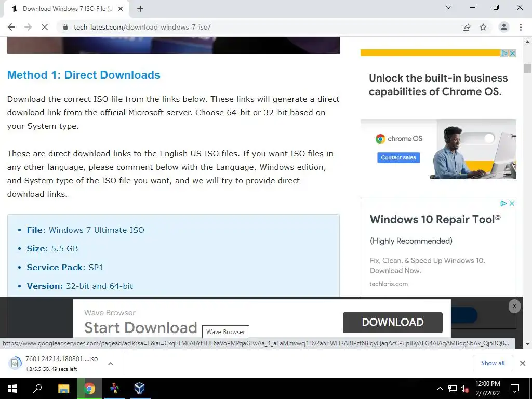Click the DOWNLOAD button in banner
This screenshot has height=399, width=532.
click(x=393, y=322)
